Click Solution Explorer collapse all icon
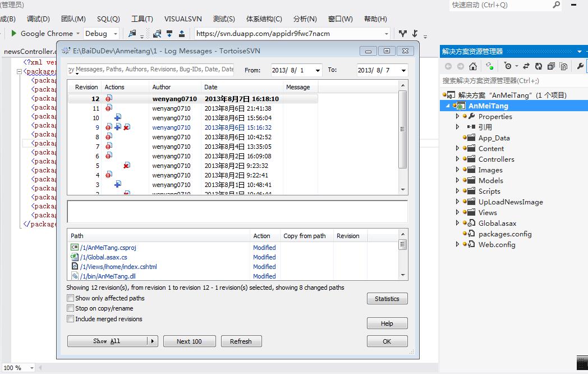Screen dimensions: 588x374 (x=551, y=66)
